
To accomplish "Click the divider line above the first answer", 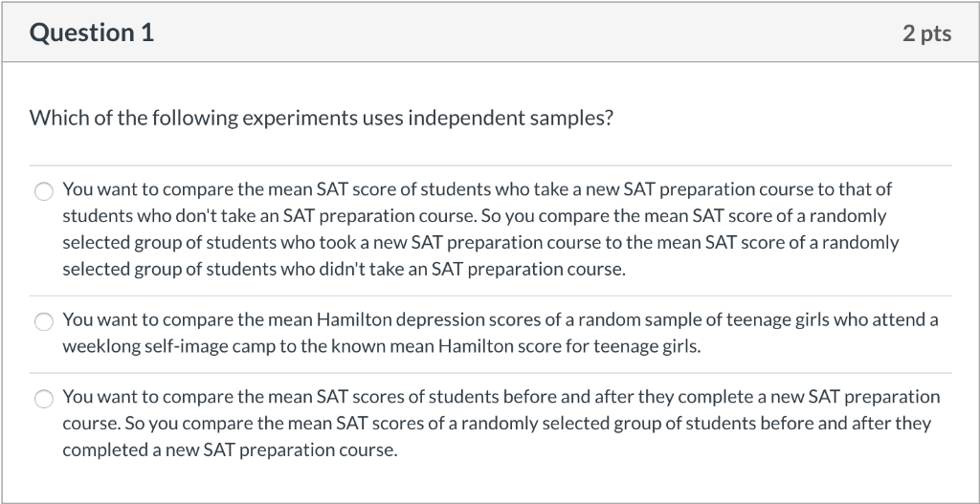I will [x=490, y=165].
